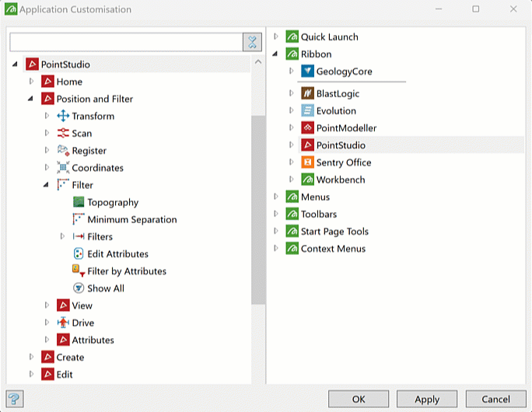Select the Edit Attributes item
This screenshot has height=412, width=532.
(x=117, y=254)
